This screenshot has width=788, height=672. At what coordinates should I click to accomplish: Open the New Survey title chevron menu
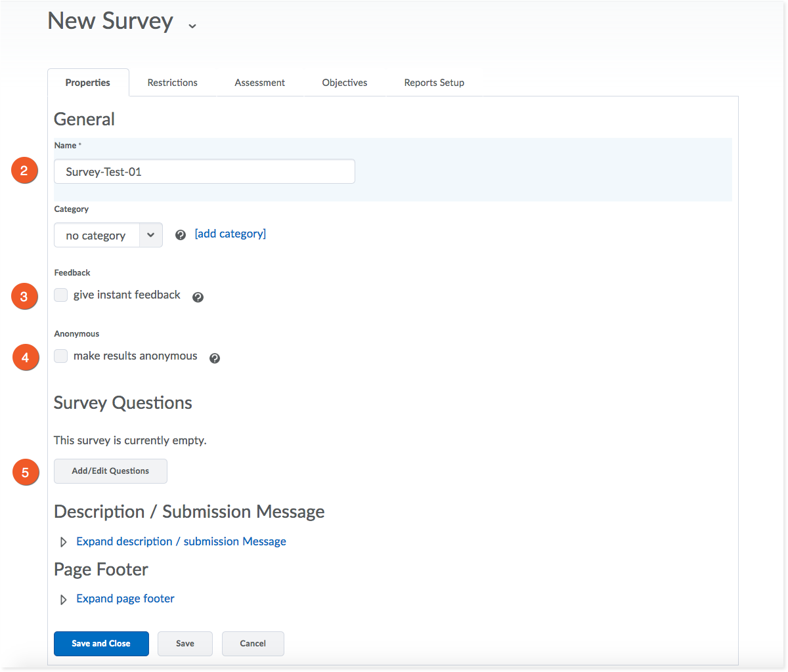[192, 26]
